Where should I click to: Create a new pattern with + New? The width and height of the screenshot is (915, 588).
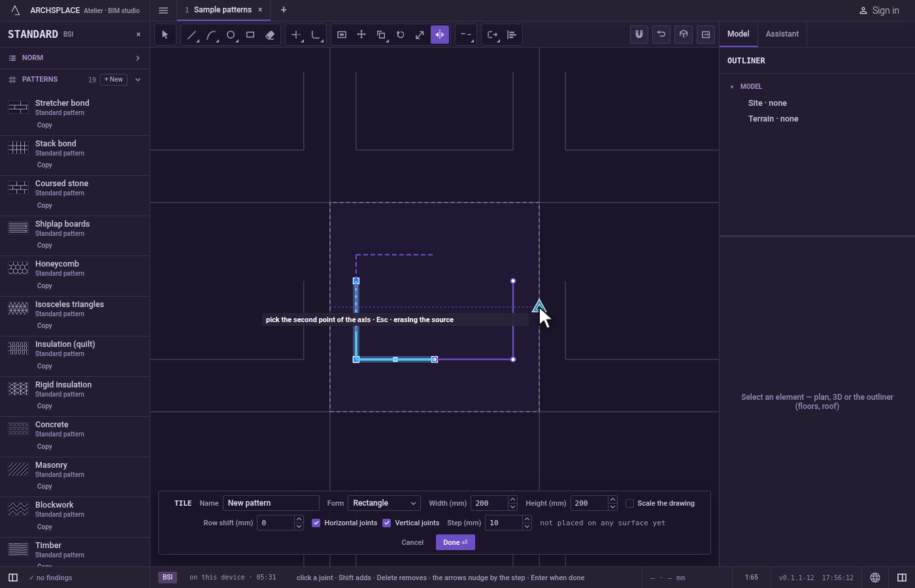point(114,80)
